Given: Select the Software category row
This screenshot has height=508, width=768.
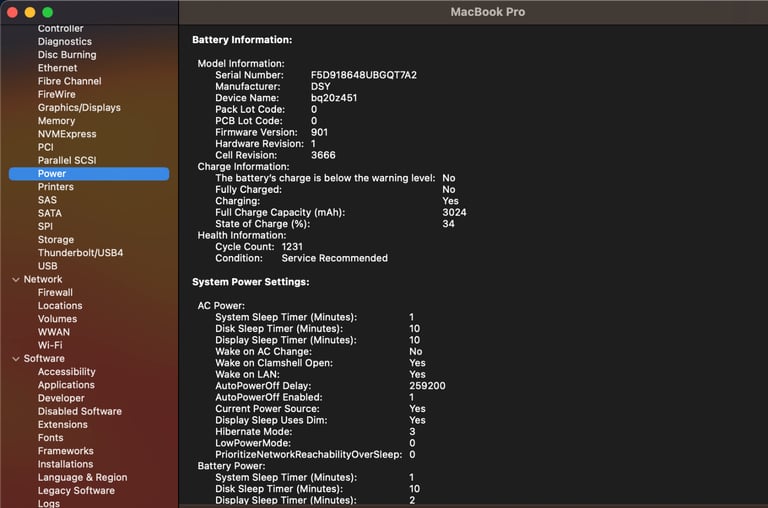Looking at the screenshot, I should [44, 359].
